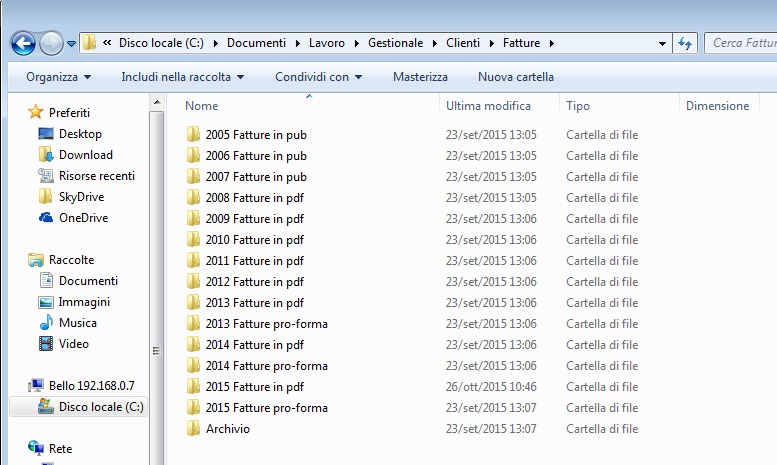The height and width of the screenshot is (465, 777).
Task: Open the Condividi con dropdown
Action: click(318, 77)
